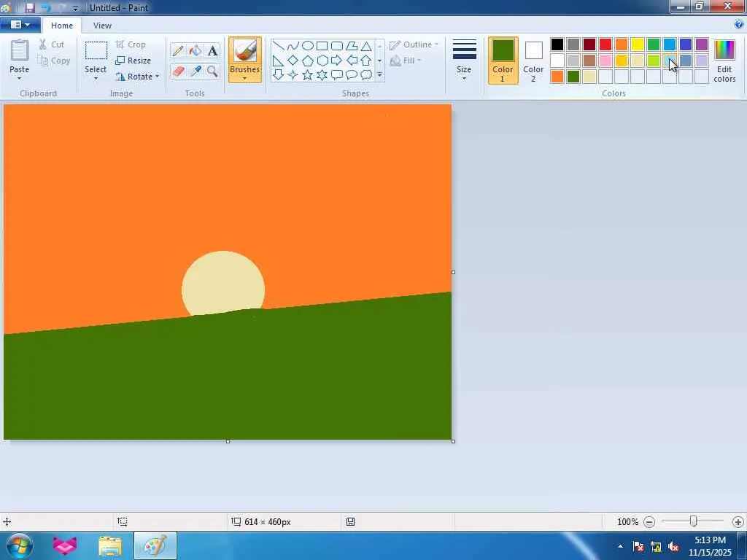Choose the Eraser tool
747x560 pixels.
[x=178, y=71]
